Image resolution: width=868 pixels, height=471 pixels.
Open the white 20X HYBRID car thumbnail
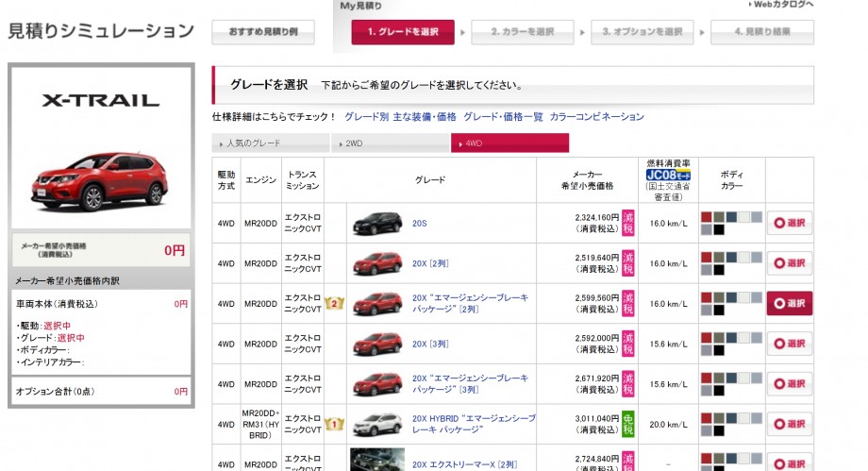tap(377, 424)
